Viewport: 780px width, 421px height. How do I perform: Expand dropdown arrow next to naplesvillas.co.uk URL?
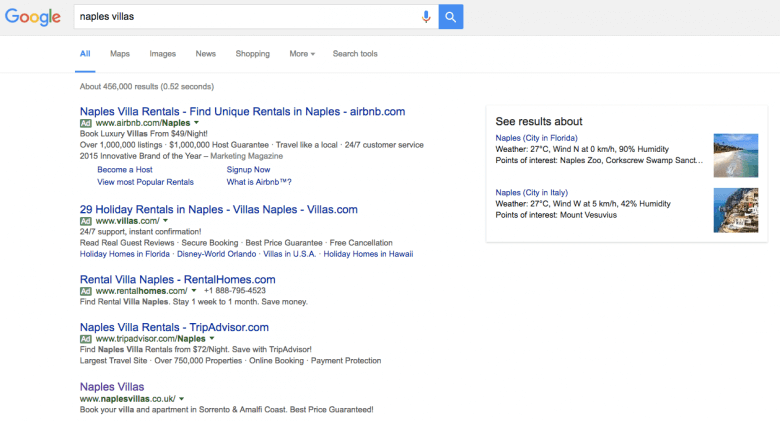(x=182, y=399)
